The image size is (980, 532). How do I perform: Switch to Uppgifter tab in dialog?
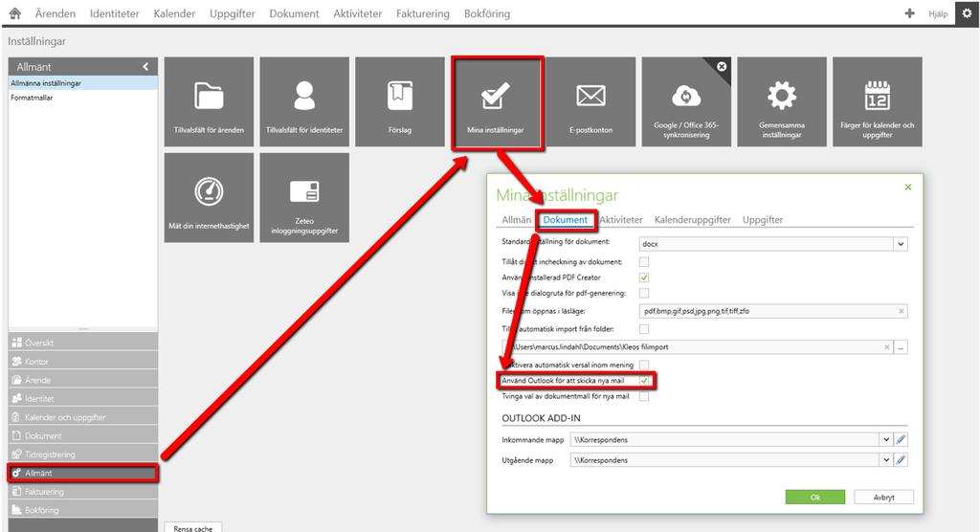click(x=763, y=219)
